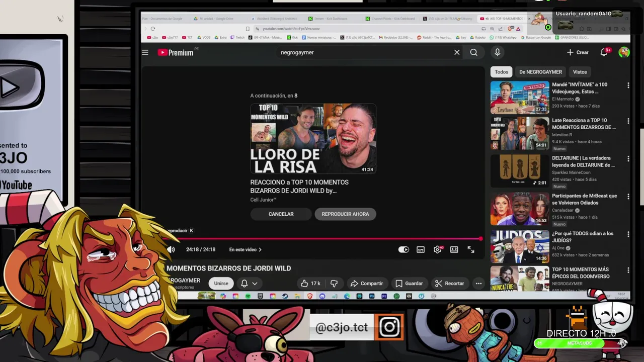Viewport: 644px width, 362px height.
Task: Open the Reddit bookmark
Action: coord(434,37)
